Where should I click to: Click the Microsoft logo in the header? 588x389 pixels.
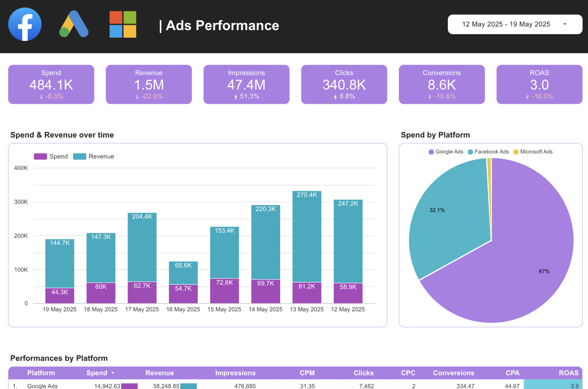pos(123,24)
